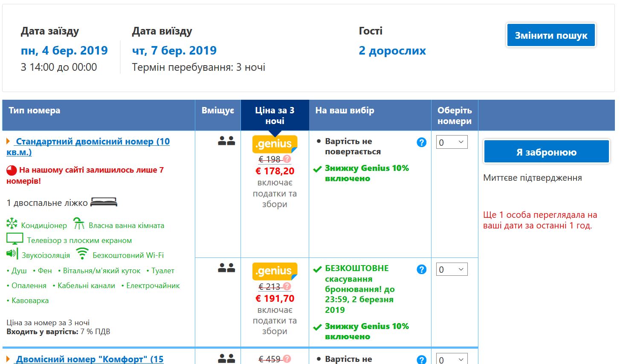
Task: Click the blue help icon beside non-refundable option
Action: (421, 142)
